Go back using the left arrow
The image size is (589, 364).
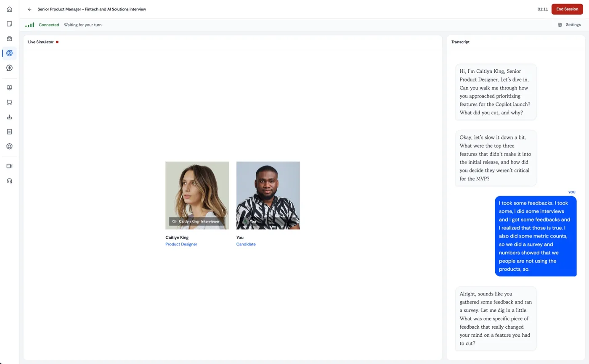(x=29, y=9)
